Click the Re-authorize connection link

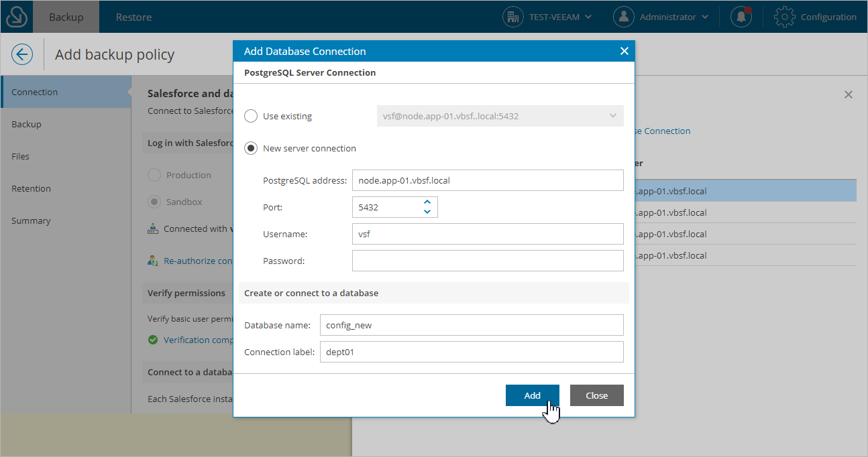click(198, 261)
